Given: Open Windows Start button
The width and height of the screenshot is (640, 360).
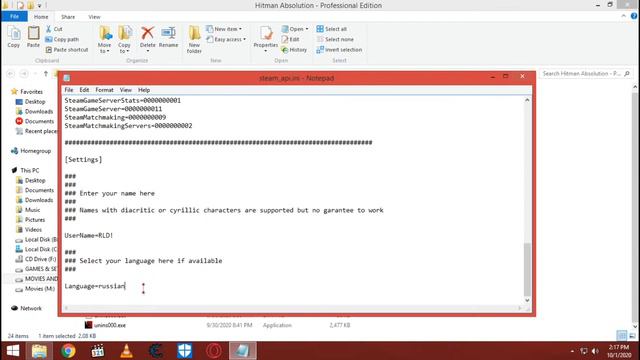Looking at the screenshot, I should tap(13, 351).
